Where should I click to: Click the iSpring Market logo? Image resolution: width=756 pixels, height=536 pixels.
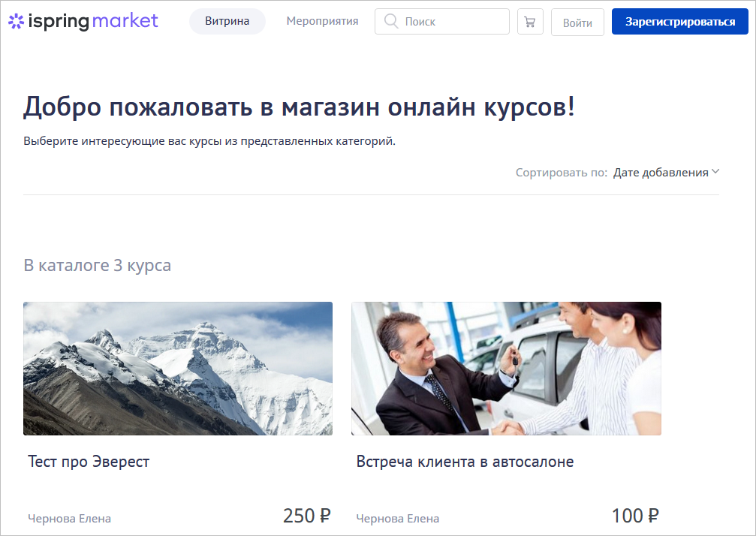click(83, 21)
